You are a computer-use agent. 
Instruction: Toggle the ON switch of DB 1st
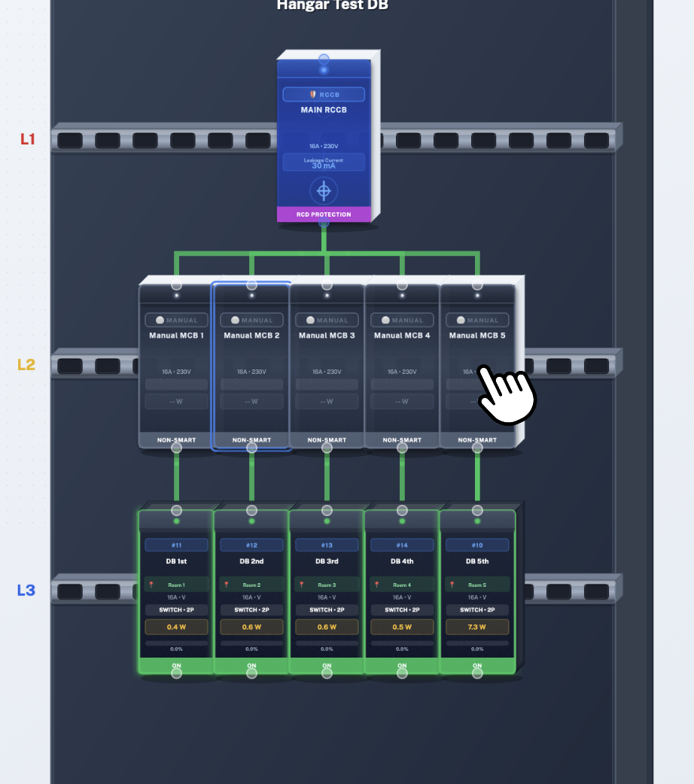coord(176,666)
